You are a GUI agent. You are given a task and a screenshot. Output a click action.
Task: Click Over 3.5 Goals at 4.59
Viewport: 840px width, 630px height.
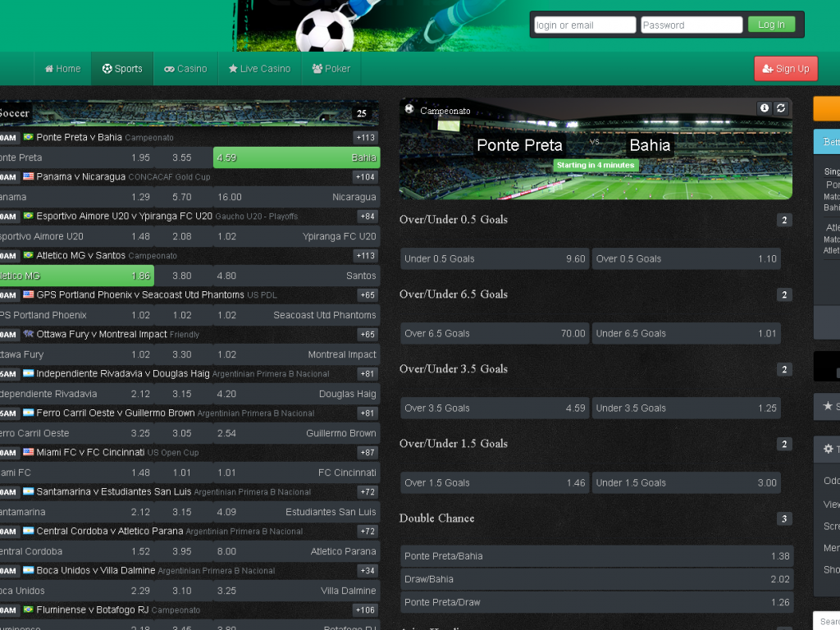coord(495,409)
